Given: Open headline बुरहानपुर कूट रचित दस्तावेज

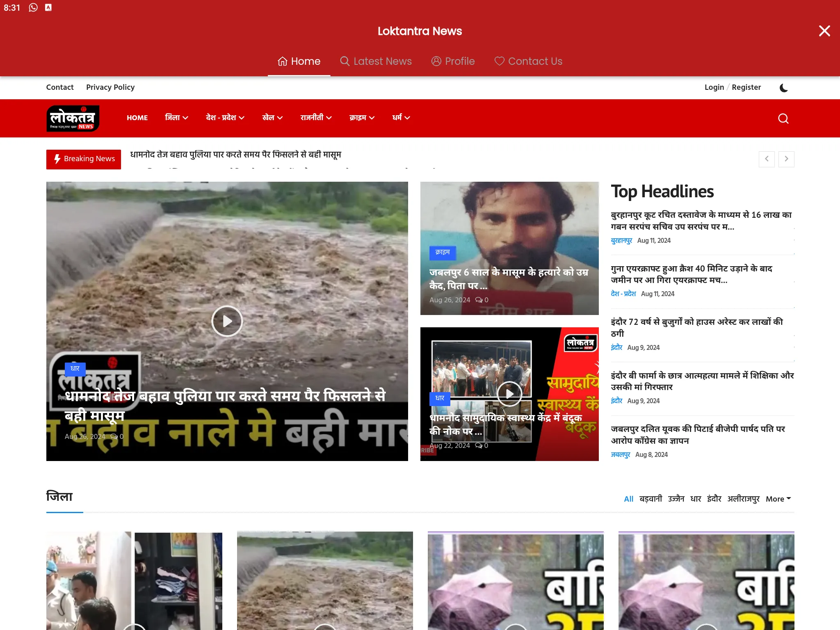Looking at the screenshot, I should point(701,221).
